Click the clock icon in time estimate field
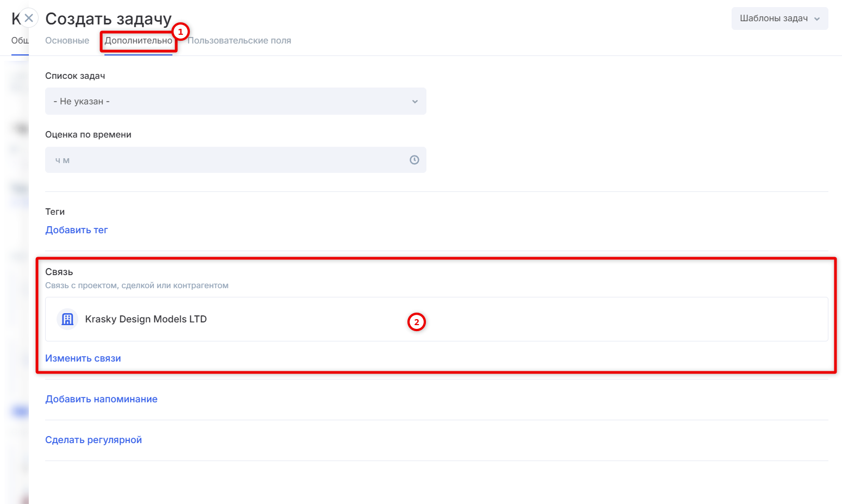 [414, 160]
